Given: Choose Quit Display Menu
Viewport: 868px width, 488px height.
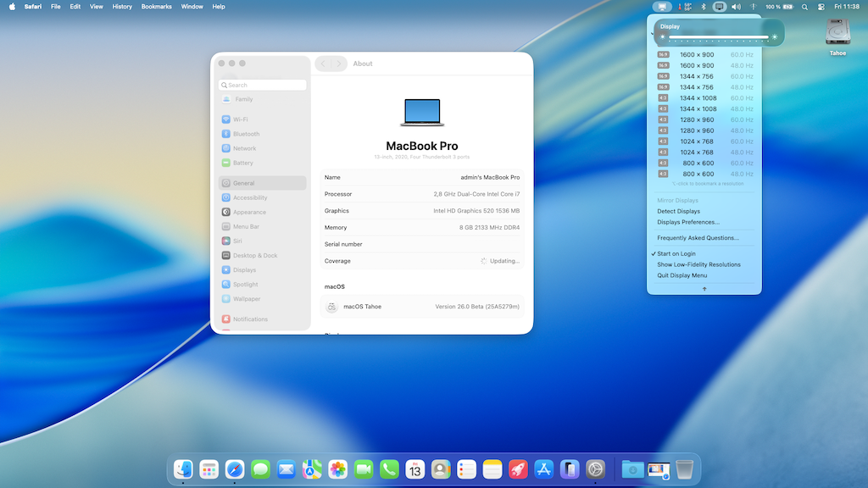Looking at the screenshot, I should (682, 275).
